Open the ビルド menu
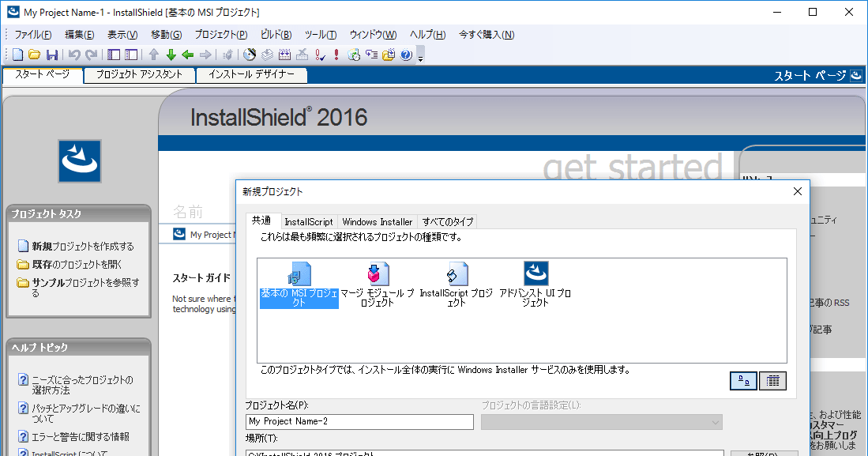868x456 pixels. click(276, 34)
